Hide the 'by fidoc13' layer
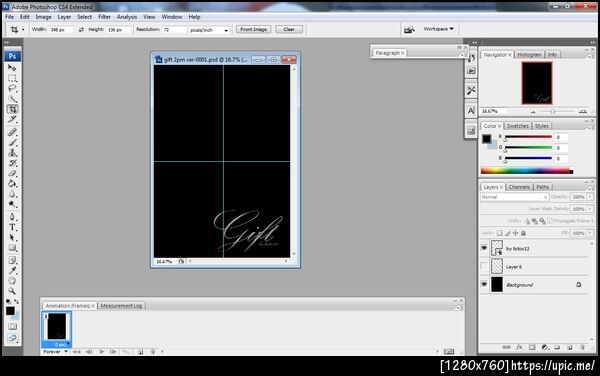The height and width of the screenshot is (376, 600). (x=484, y=248)
